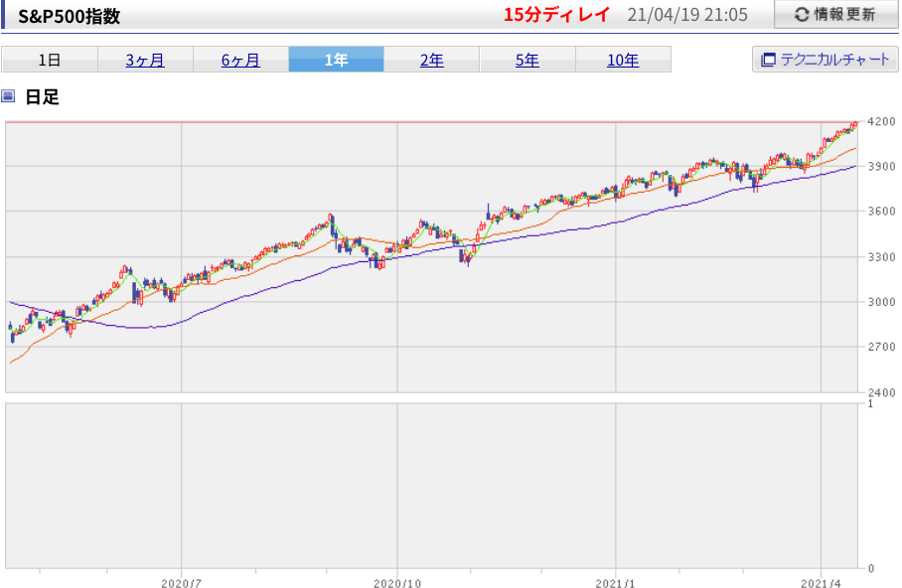Click the 15分ディレイ delay notice
The height and width of the screenshot is (588, 902).
pos(556,14)
